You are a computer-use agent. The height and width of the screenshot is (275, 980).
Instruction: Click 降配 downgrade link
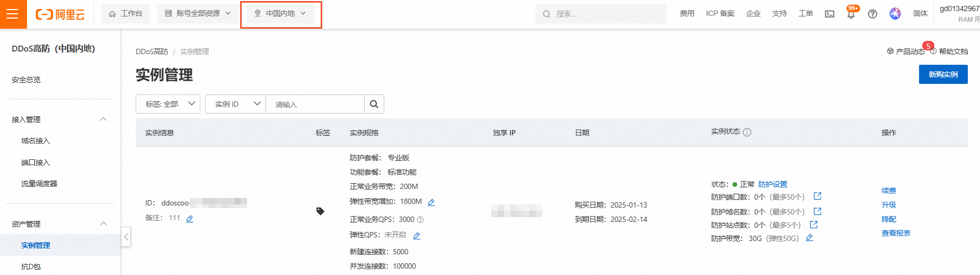(x=889, y=219)
